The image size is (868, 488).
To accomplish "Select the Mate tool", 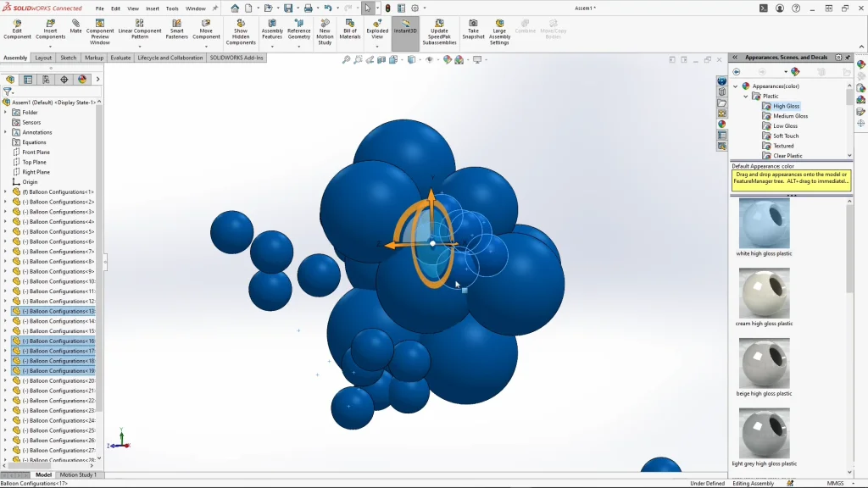I will tap(75, 26).
